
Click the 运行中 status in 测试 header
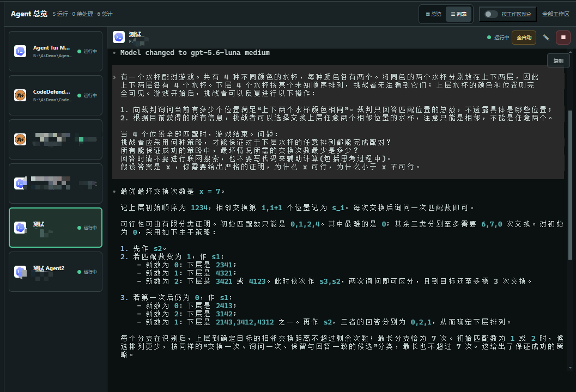coord(498,38)
